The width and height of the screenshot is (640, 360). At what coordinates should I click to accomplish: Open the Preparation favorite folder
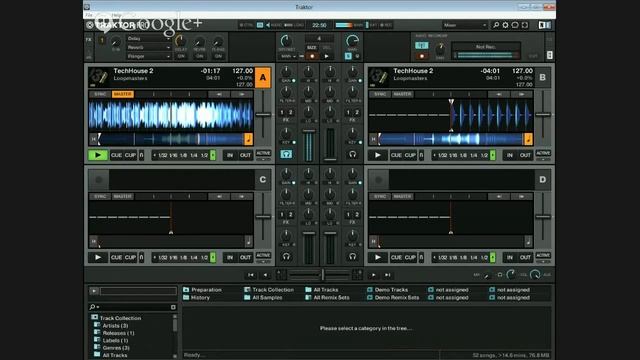[202, 290]
